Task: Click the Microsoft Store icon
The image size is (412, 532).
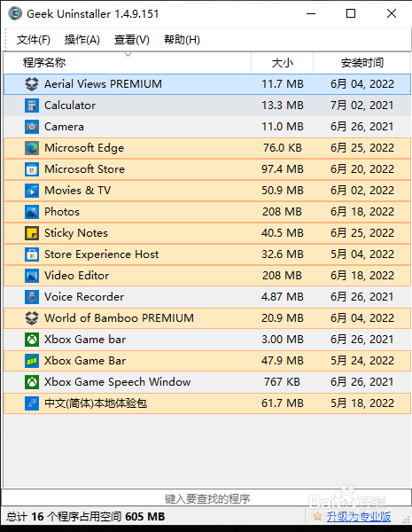Action: [32, 169]
